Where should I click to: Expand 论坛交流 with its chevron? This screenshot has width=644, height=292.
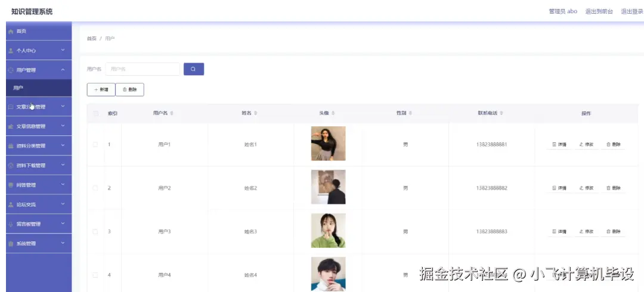pos(63,204)
